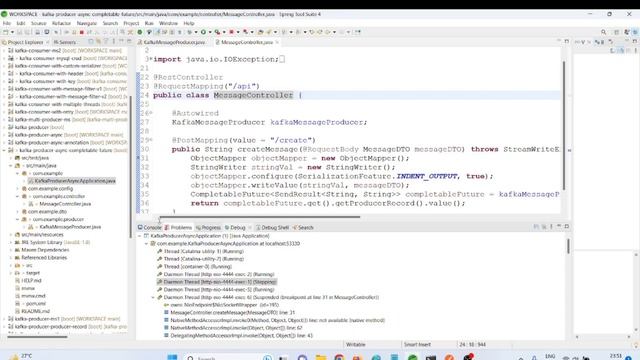Image resolution: width=640 pixels, height=360 pixels.
Task: Open the Search tab in bottom panel
Action: tap(303, 227)
